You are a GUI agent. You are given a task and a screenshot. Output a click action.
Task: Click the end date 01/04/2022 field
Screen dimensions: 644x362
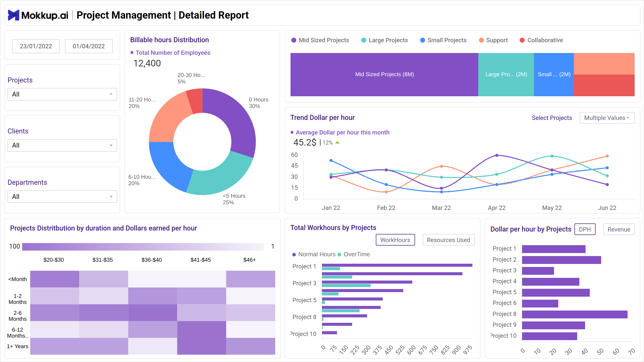[x=89, y=46]
